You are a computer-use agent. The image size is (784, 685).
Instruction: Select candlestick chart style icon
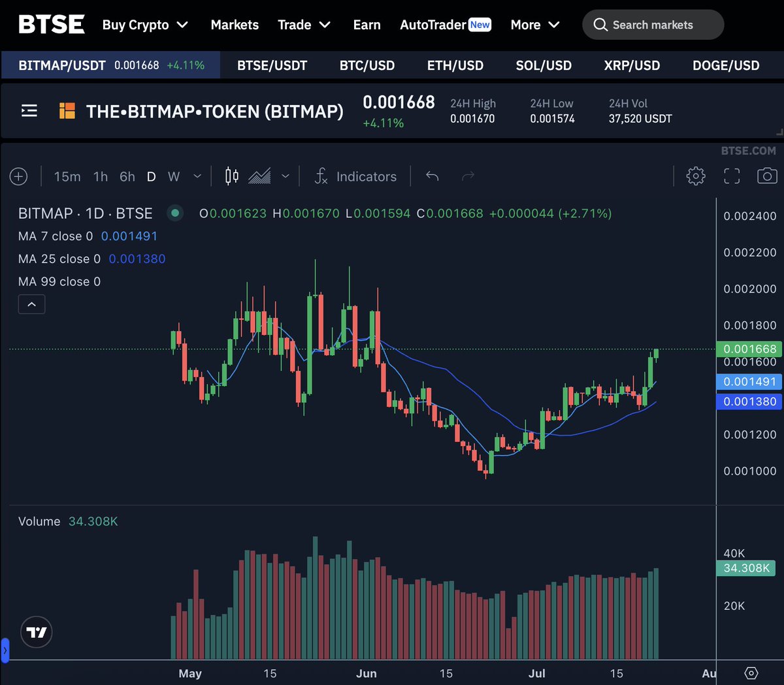click(x=232, y=176)
